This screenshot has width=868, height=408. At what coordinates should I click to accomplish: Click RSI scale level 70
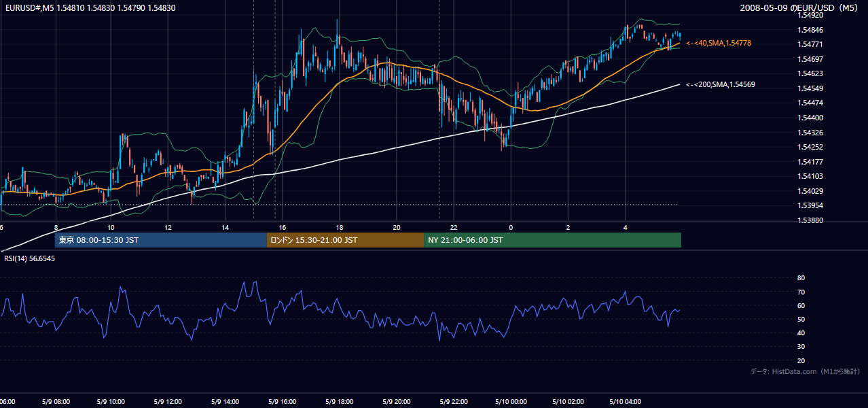[x=801, y=292]
